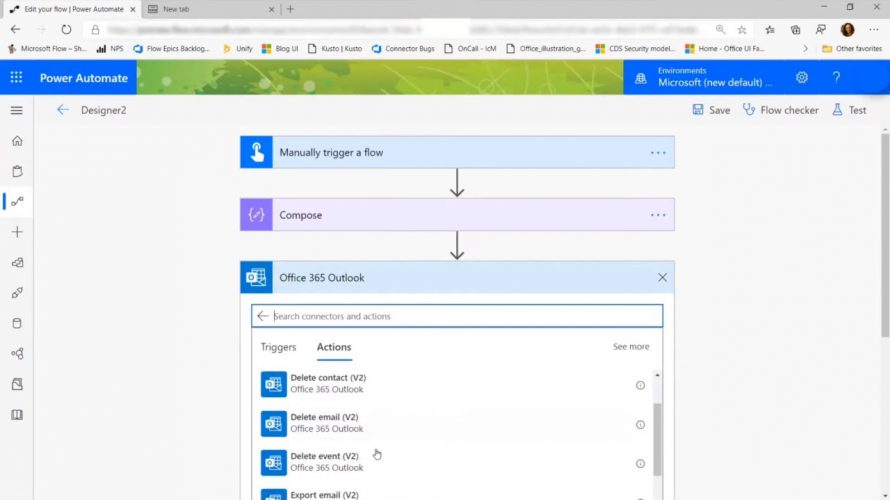
Task: Expand the Compose step card
Action: click(x=457, y=215)
